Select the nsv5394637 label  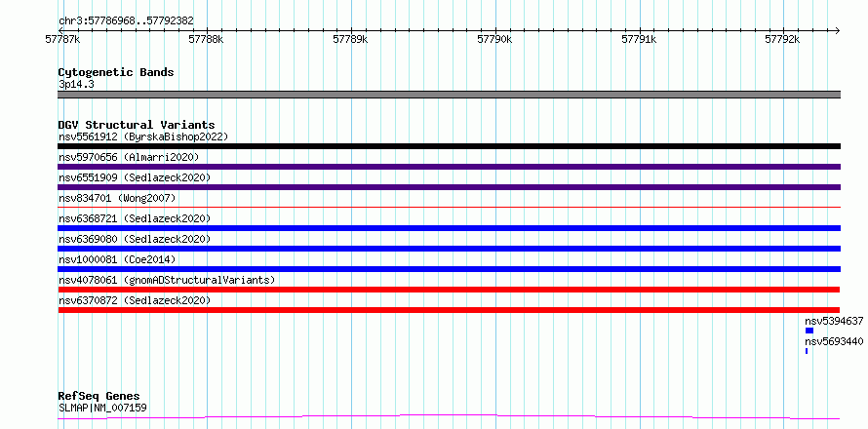[834, 321]
